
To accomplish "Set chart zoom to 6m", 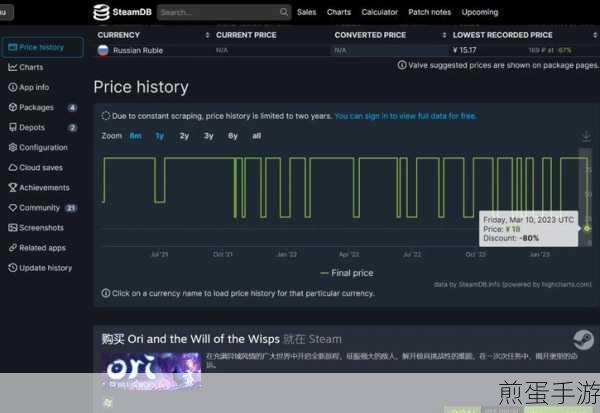I will click(135, 136).
